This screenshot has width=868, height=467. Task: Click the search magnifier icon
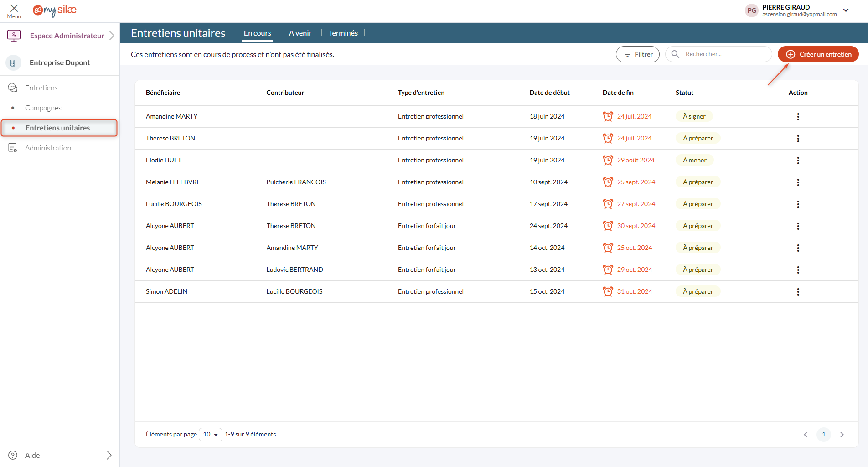click(x=675, y=54)
